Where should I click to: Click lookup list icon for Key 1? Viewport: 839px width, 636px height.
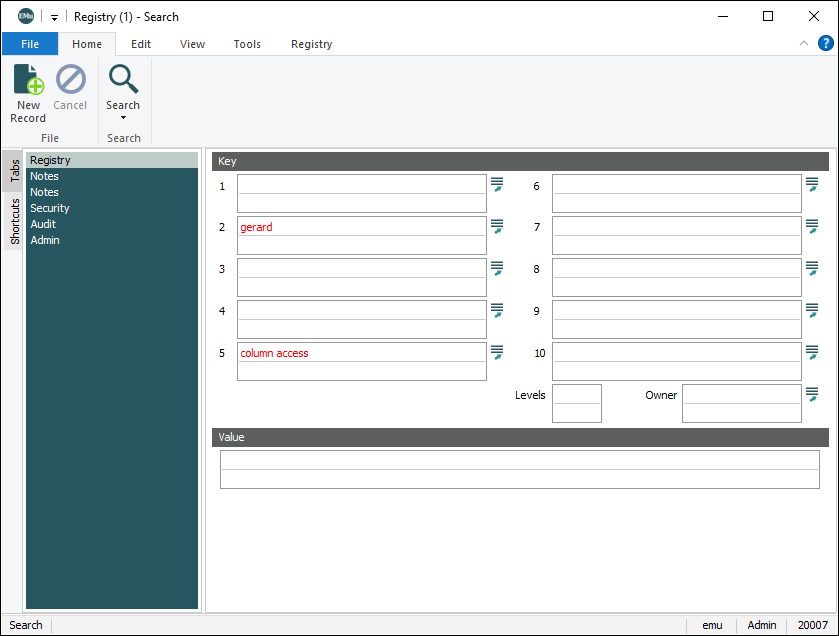pyautogui.click(x=497, y=185)
